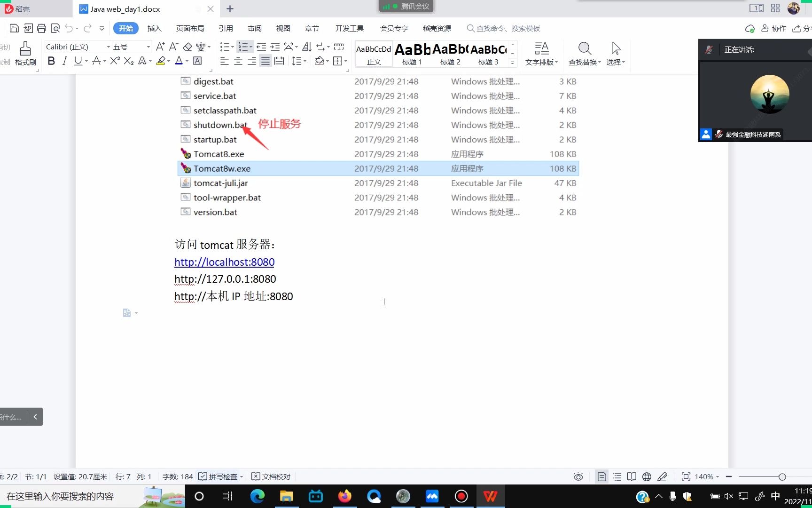Apply Superscript formatting
812x508 pixels.
tap(115, 61)
